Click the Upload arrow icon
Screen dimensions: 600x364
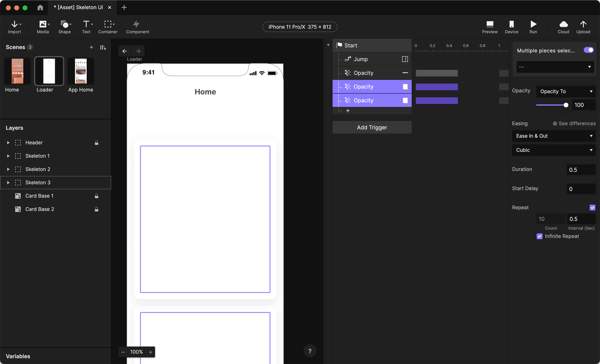tap(583, 24)
